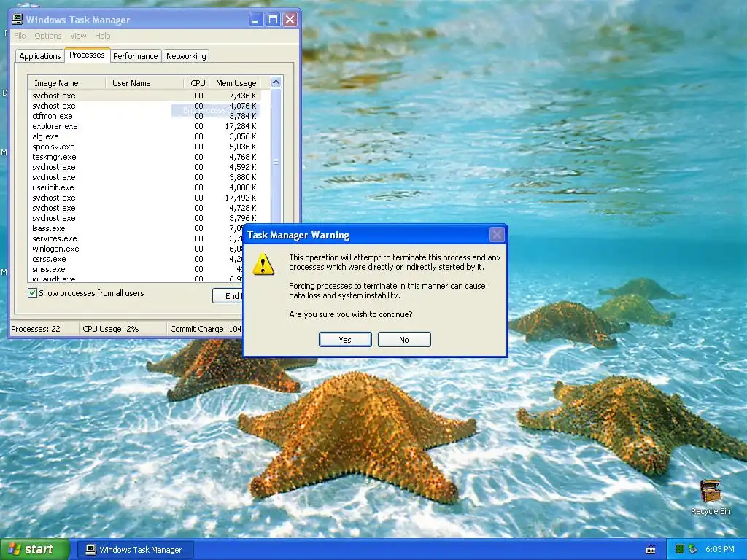Confirm termination with the Yes button

click(345, 340)
